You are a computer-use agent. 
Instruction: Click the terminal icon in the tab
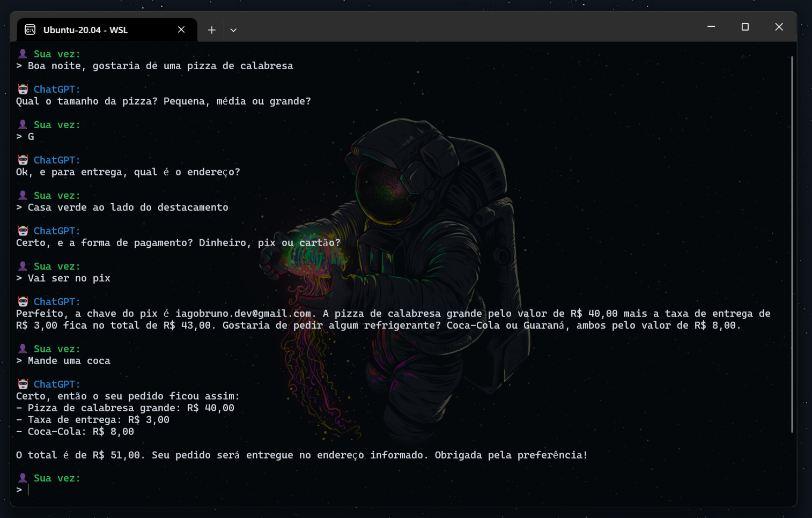pyautogui.click(x=30, y=29)
